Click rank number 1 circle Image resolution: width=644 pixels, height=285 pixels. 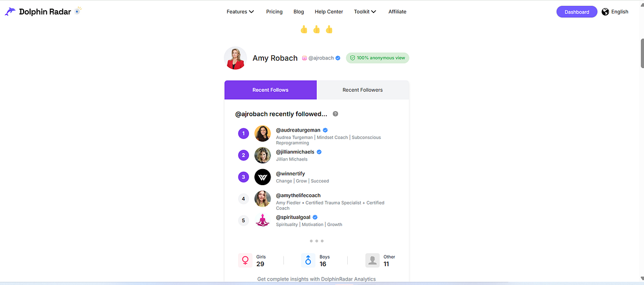[244, 133]
